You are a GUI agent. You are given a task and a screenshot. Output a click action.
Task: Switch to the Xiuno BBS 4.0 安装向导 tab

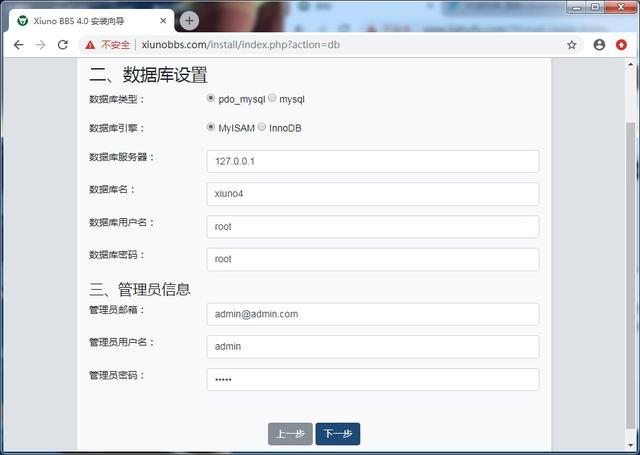[89, 21]
